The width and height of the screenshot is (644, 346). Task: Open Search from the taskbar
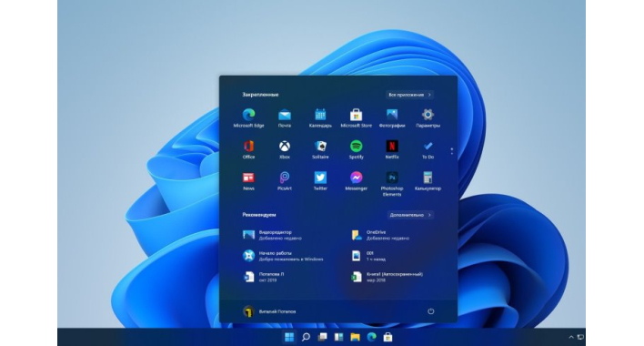(x=306, y=337)
